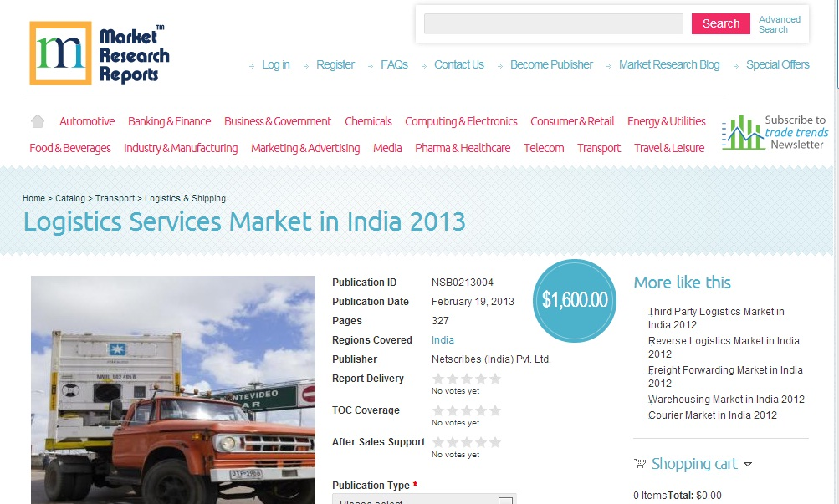Viewport: 839px width, 504px height.
Task: Open the Banking & Finance category menu
Action: tap(169, 121)
